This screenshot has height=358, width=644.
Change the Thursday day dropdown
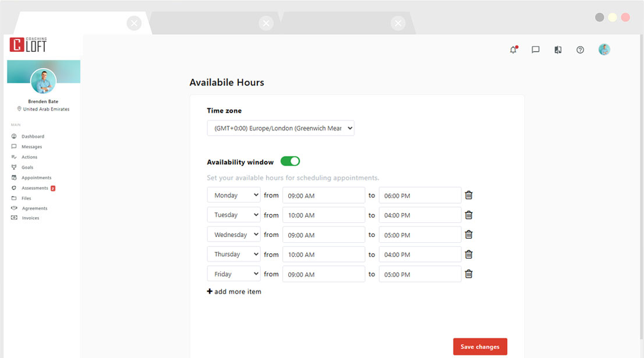click(233, 254)
